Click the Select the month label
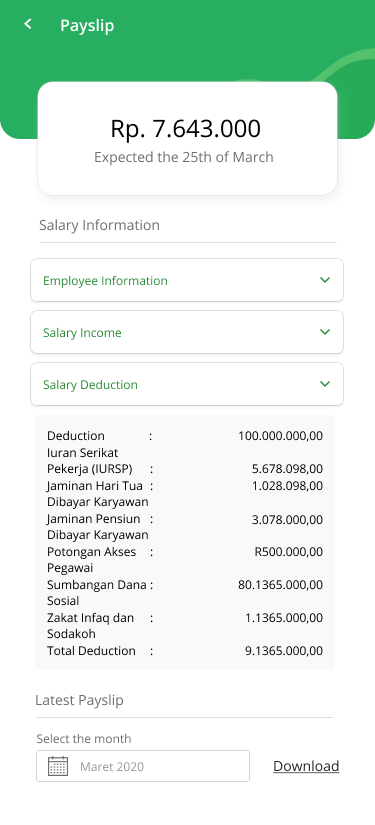 click(x=84, y=739)
